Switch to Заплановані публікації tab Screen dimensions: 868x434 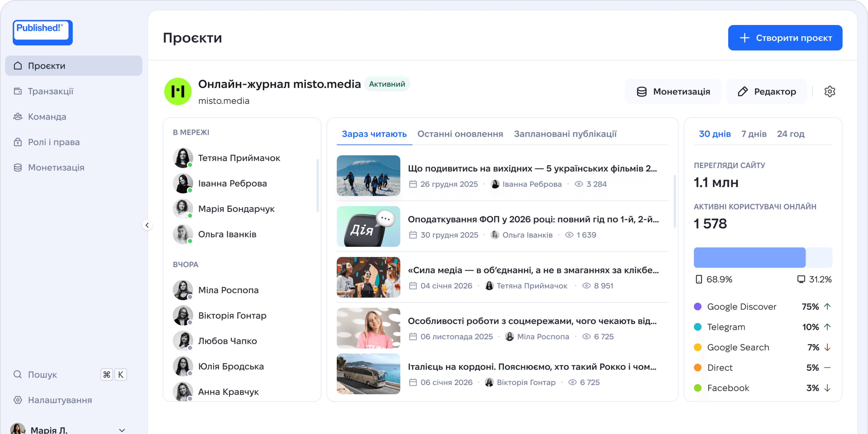point(565,134)
